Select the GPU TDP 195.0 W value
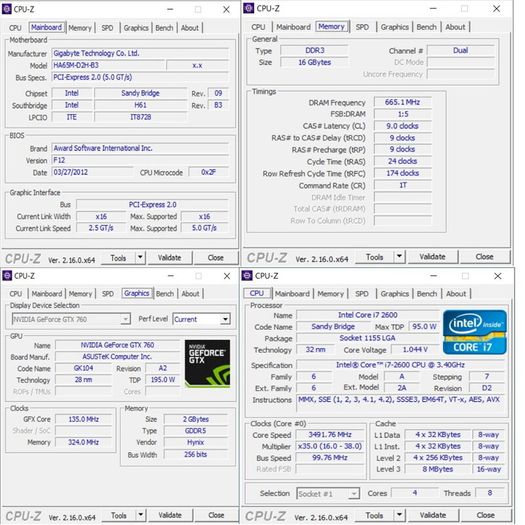Viewport: 525px width, 525px height. (163, 380)
